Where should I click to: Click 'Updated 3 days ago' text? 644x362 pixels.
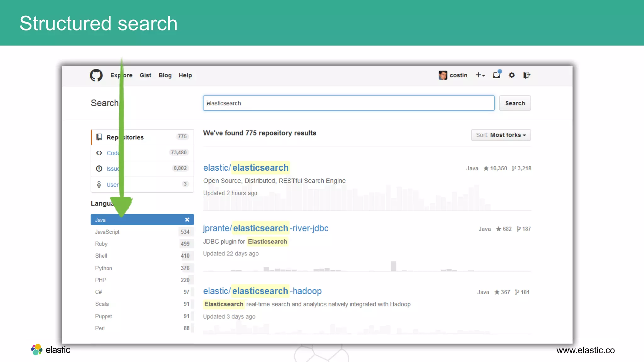tap(229, 316)
